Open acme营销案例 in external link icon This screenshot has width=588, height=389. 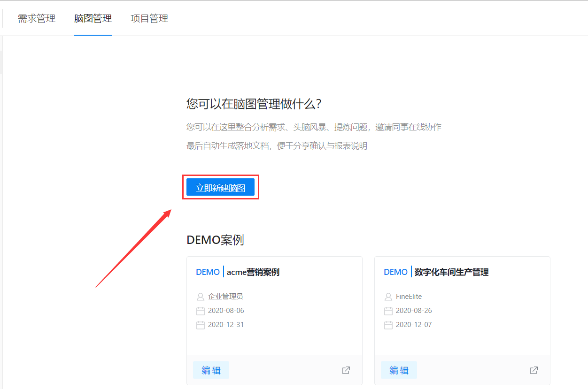[x=346, y=370]
